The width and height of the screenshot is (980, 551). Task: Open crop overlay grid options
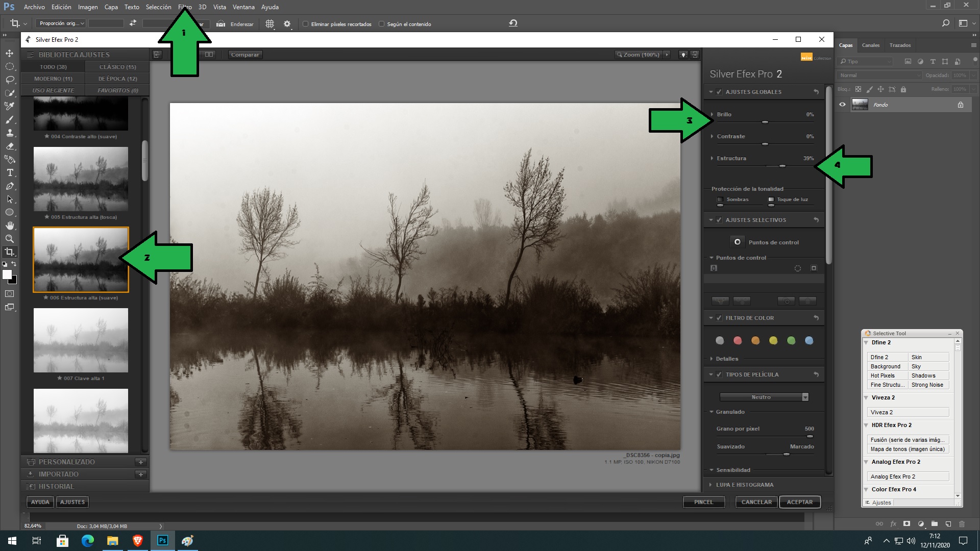pos(269,23)
